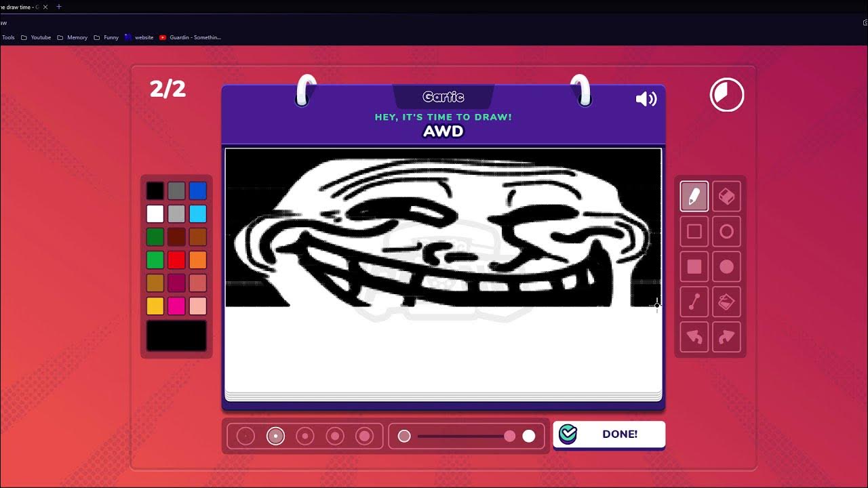Pick the salmon color swatch
The width and height of the screenshot is (868, 488).
pos(198,283)
